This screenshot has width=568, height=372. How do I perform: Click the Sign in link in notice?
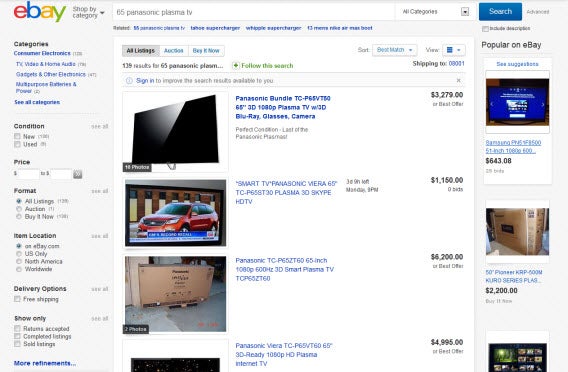point(145,80)
